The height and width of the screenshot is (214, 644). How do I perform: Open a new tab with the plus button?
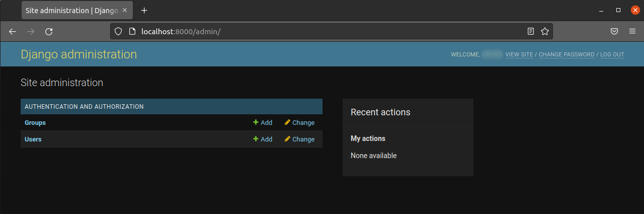144,10
